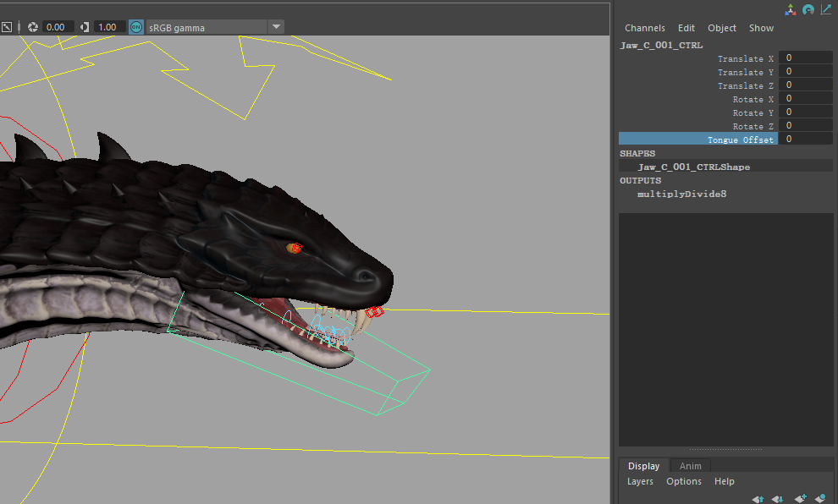Click the hyperbolic arrow icon in channel box header
This screenshot has width=838, height=504.
coord(826,9)
